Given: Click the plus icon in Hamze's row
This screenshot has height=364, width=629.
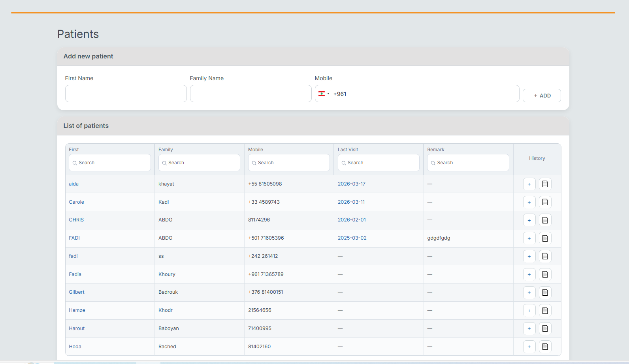Looking at the screenshot, I should (x=529, y=311).
